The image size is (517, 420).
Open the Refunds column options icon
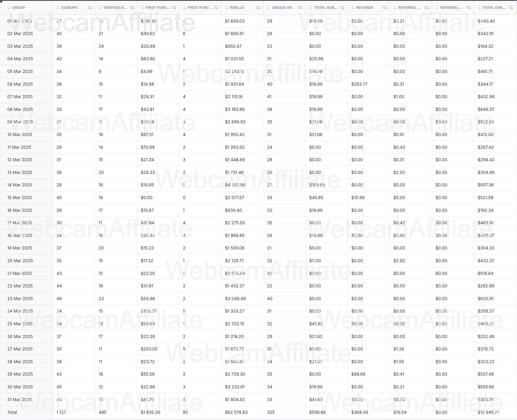pos(385,8)
